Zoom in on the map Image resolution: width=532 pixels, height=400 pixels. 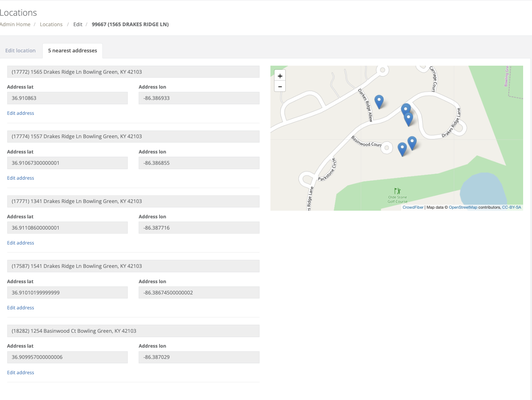[x=280, y=75]
